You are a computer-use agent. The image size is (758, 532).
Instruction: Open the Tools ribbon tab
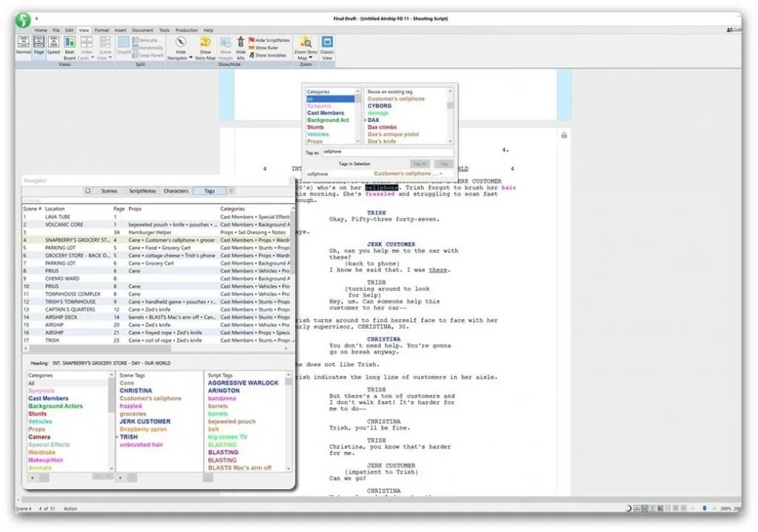(x=164, y=30)
